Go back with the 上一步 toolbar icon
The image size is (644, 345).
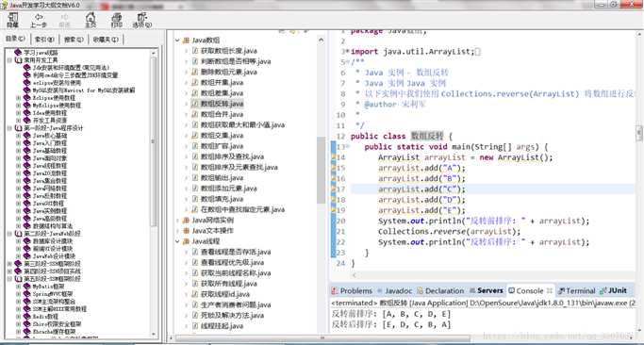(x=39, y=20)
